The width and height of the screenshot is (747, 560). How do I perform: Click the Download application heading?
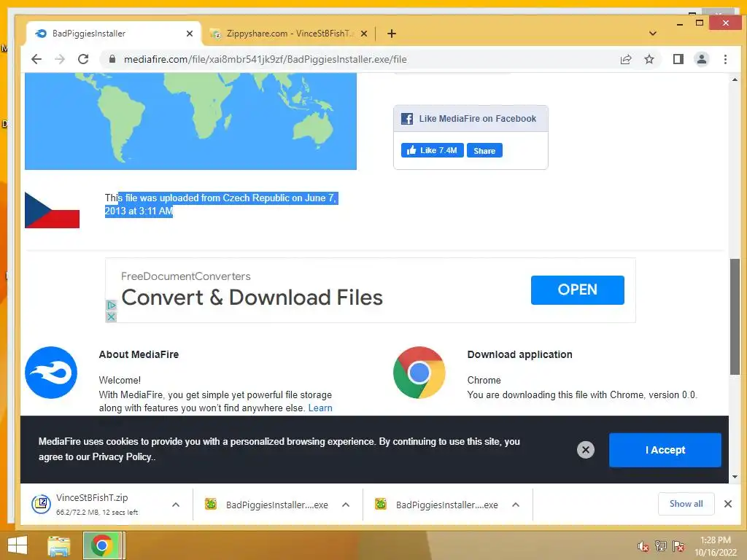point(519,354)
